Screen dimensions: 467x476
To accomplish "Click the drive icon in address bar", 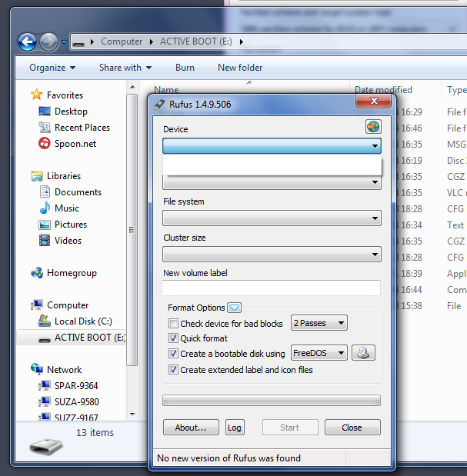I will (78, 43).
